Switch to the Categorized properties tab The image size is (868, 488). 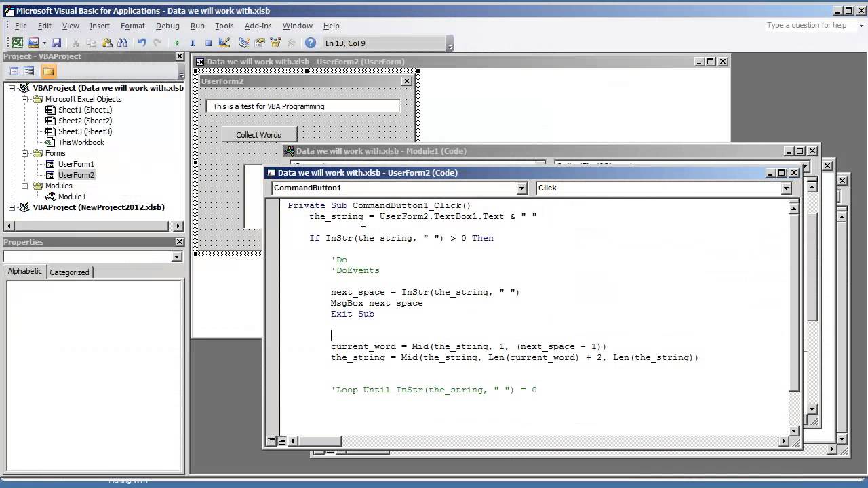click(x=69, y=272)
